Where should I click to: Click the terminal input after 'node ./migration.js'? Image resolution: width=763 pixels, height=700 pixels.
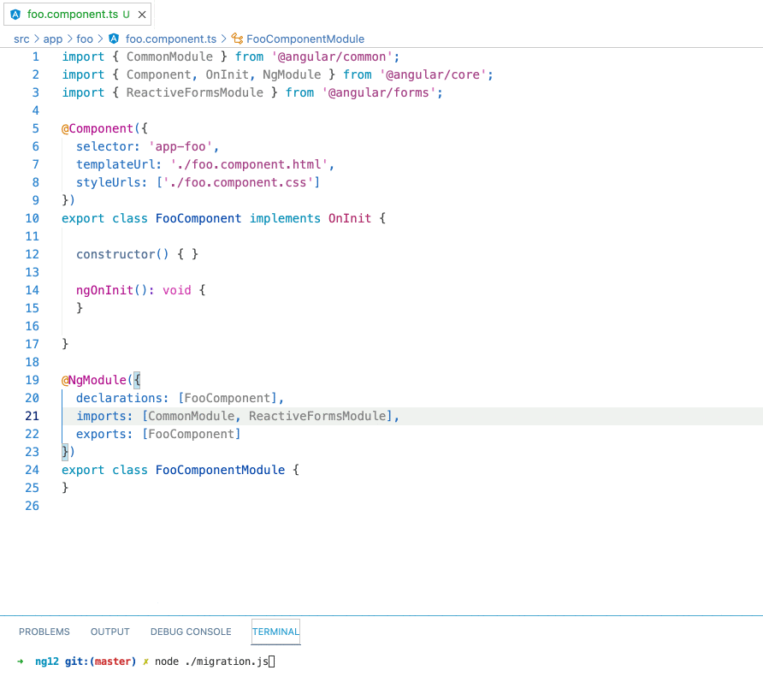click(272, 661)
